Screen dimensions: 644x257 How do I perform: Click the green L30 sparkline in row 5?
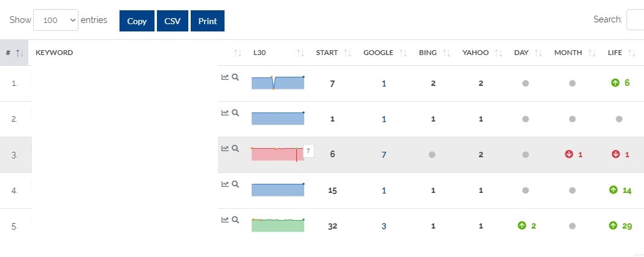(278, 226)
